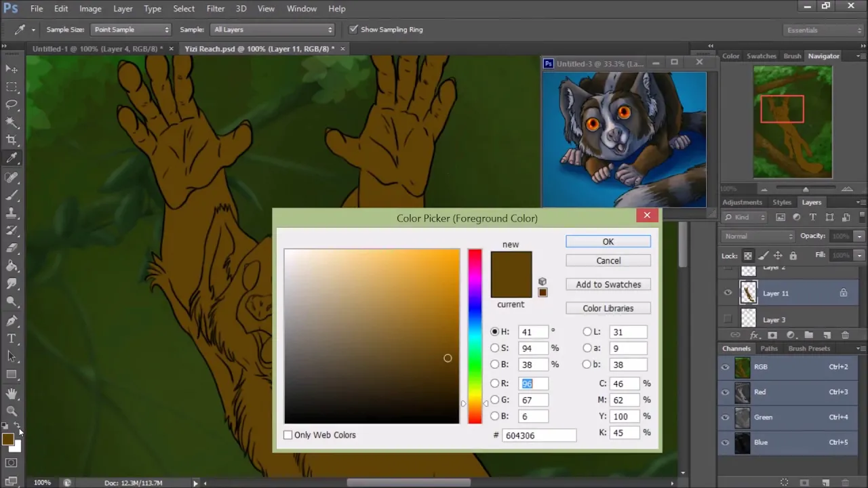Select the Brush tool
The height and width of the screenshot is (488, 868).
point(12,195)
